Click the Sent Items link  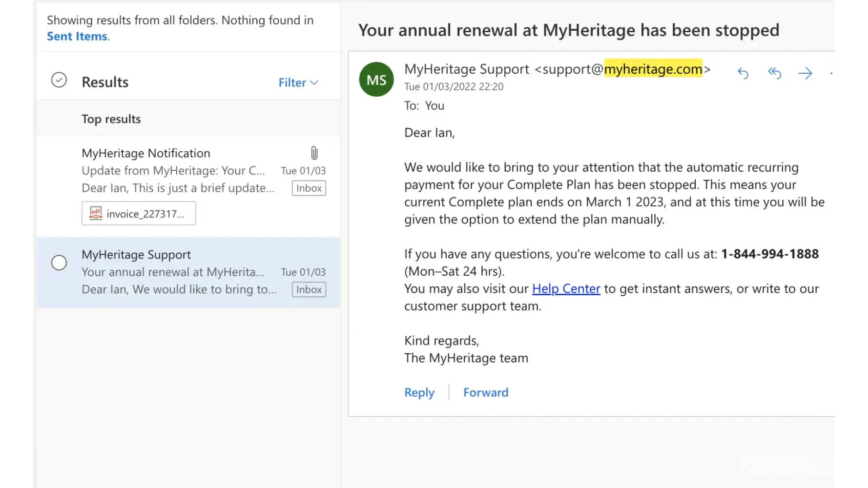[x=77, y=37]
